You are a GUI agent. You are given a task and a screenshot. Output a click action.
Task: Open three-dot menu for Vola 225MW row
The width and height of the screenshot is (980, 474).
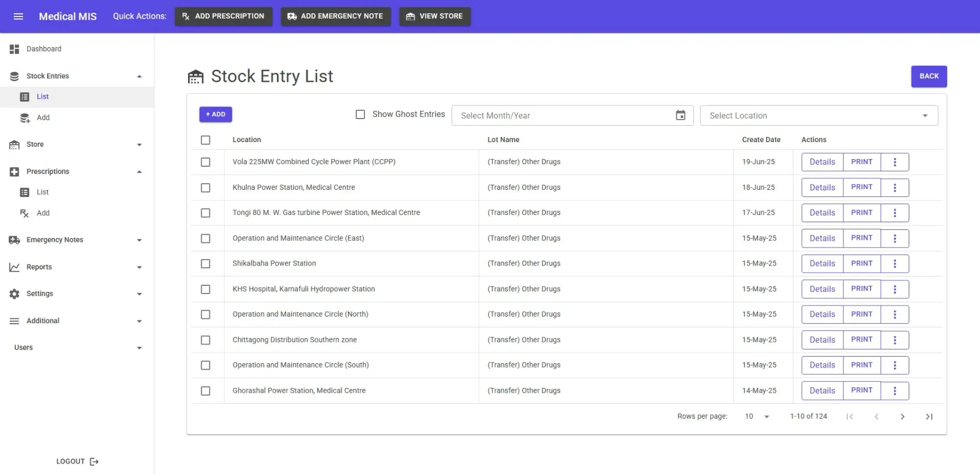tap(894, 162)
